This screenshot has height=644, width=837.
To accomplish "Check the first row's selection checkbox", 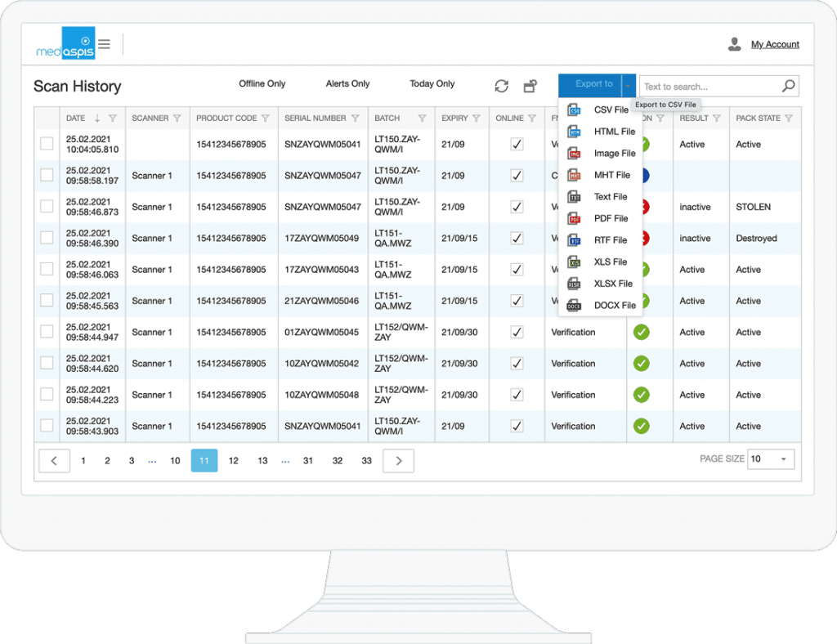I will (46, 144).
